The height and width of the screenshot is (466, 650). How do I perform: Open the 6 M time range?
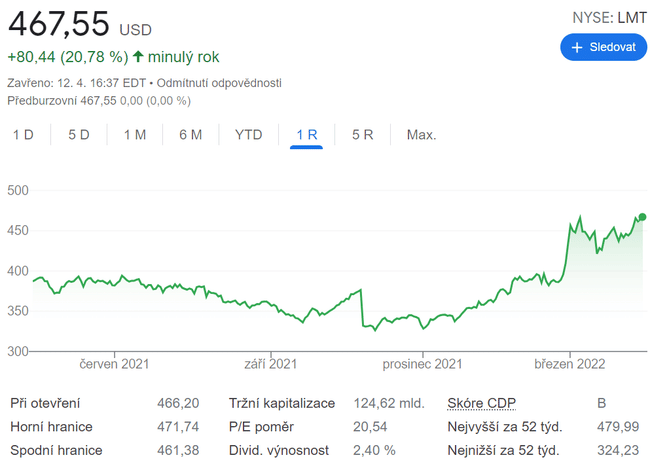pos(191,135)
